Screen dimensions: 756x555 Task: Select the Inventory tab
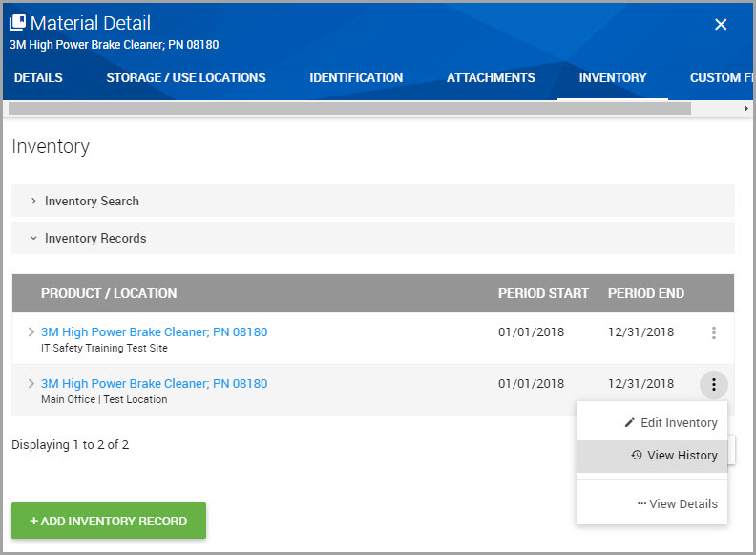coord(612,77)
